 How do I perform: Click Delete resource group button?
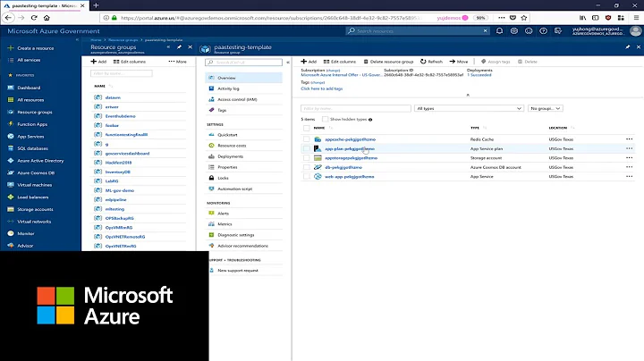point(388,62)
